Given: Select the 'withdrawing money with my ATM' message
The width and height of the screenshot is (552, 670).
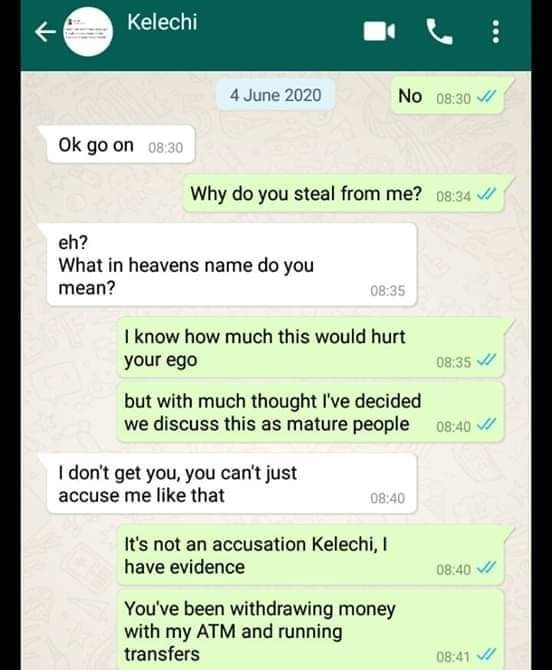Looking at the screenshot, I should point(311,630).
